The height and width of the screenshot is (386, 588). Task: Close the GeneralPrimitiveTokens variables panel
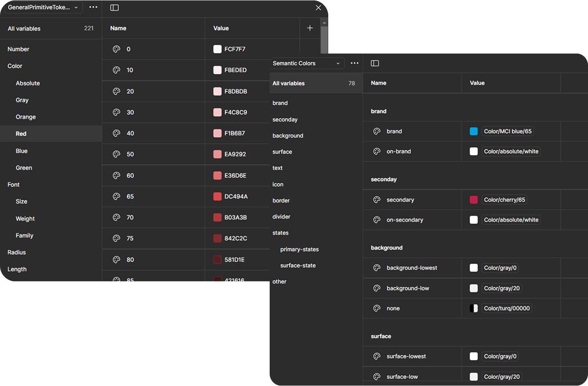[x=318, y=7]
